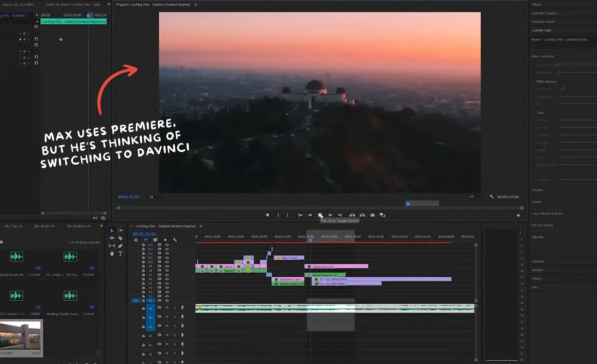The image size is (597, 364).
Task: Open the 1/4 playback resolution dropdown
Action: click(x=479, y=197)
